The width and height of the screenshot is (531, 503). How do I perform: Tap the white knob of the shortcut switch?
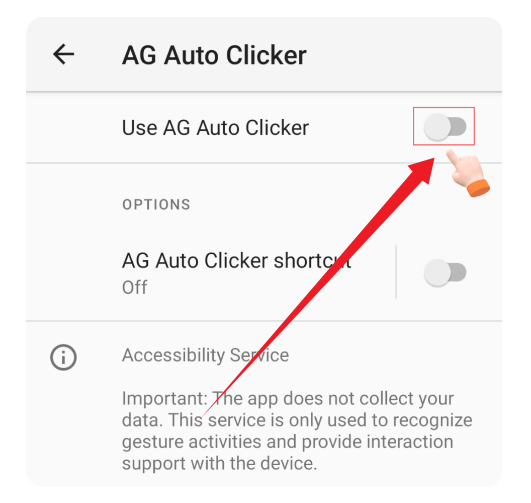[437, 273]
